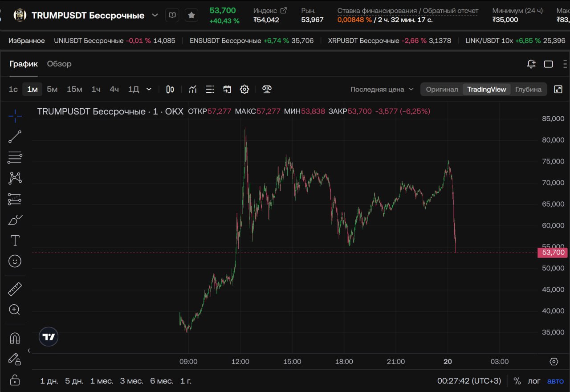Screen dimensions: 570x392
Task: Set chart range to 5 дн.
Action: (74, 381)
